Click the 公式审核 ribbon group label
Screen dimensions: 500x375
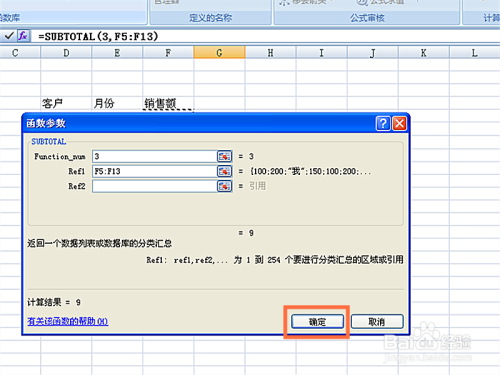[x=367, y=18]
